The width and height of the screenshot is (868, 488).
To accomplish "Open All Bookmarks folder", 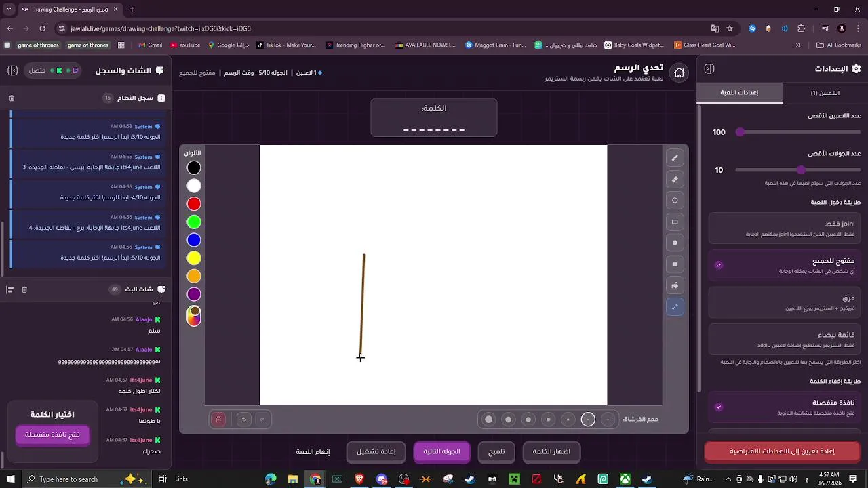I will 839,45.
